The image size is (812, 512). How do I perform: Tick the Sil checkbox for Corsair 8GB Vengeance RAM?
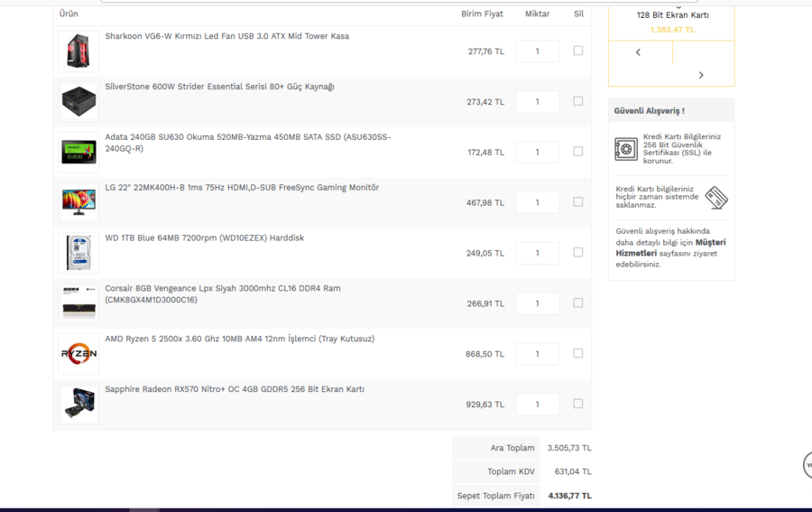[578, 303]
